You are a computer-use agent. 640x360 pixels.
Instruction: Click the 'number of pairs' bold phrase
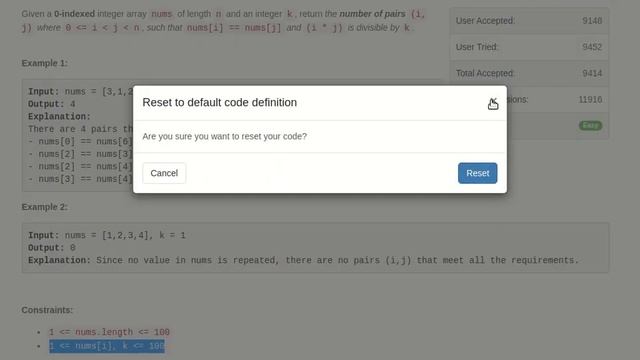[372, 14]
